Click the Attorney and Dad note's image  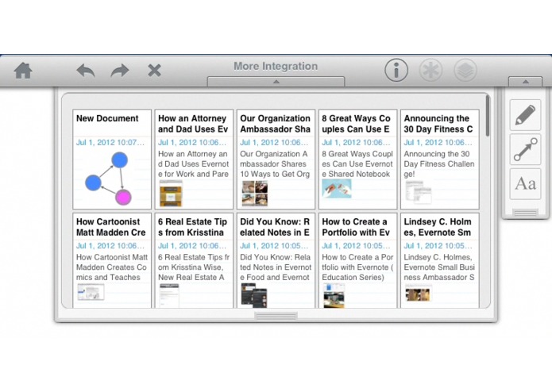tap(171, 194)
